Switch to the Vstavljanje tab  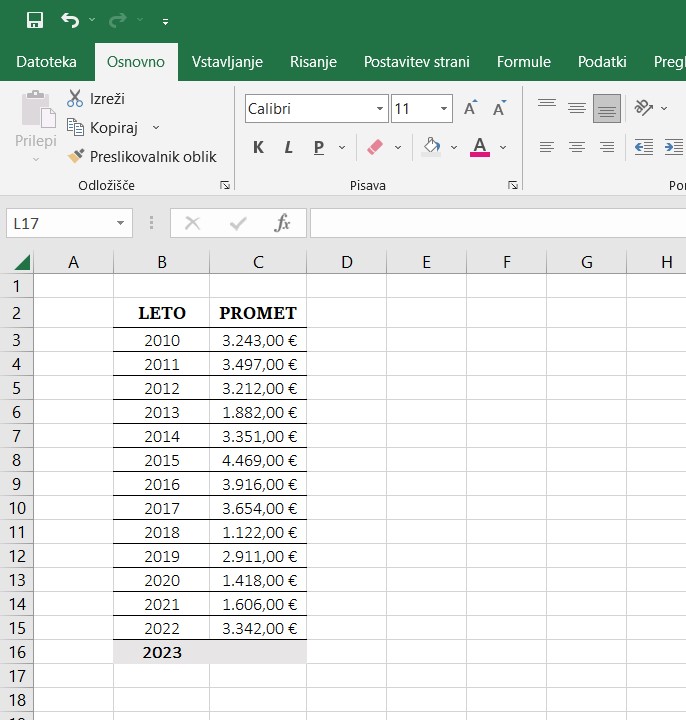tap(227, 62)
